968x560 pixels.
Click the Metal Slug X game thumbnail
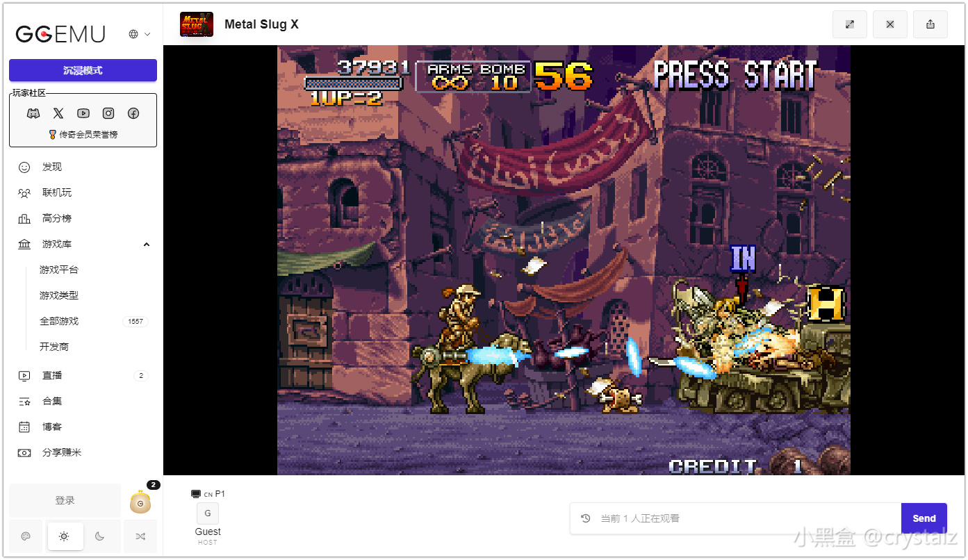[x=197, y=24]
